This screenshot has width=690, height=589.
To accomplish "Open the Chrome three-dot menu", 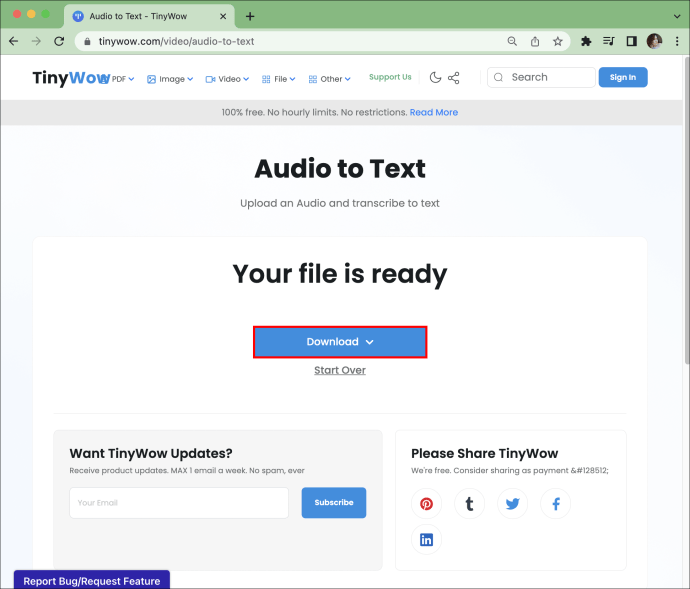I will coord(677,41).
